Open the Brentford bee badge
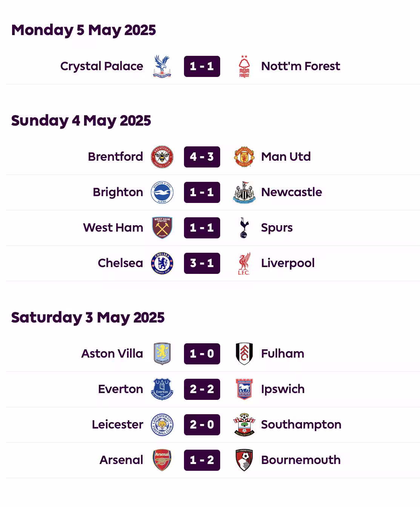This screenshot has height=507, width=420. (x=162, y=157)
